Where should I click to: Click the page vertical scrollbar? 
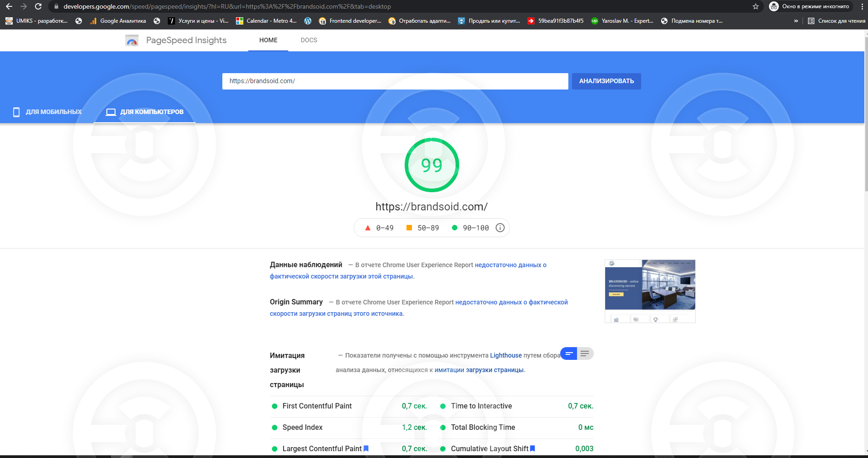coord(866,114)
